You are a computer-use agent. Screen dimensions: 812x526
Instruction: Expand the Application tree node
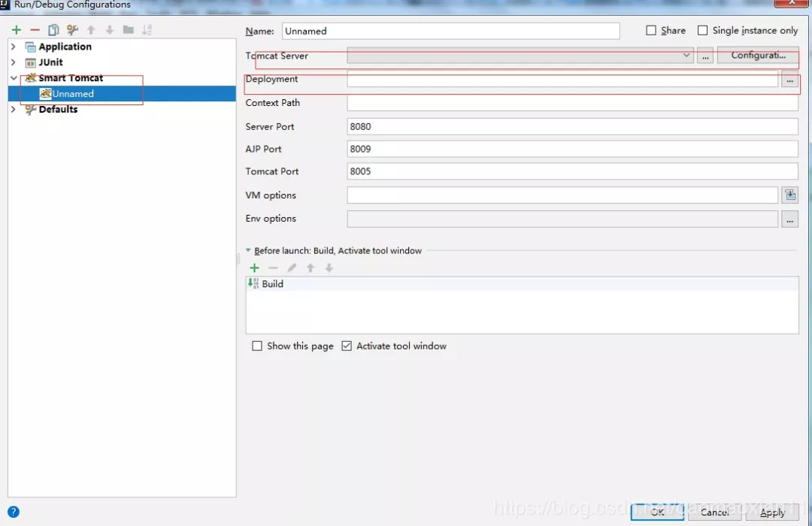point(14,47)
